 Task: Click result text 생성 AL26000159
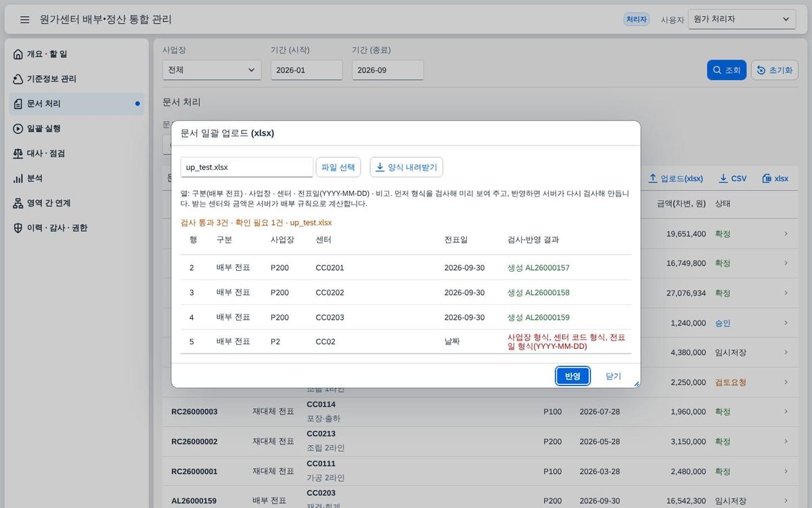coord(539,317)
